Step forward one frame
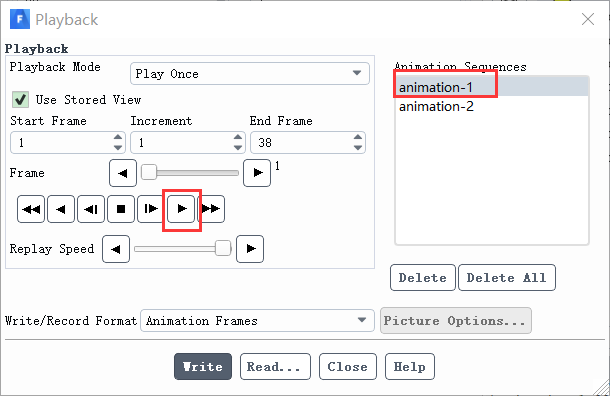This screenshot has width=610, height=396. click(x=151, y=209)
